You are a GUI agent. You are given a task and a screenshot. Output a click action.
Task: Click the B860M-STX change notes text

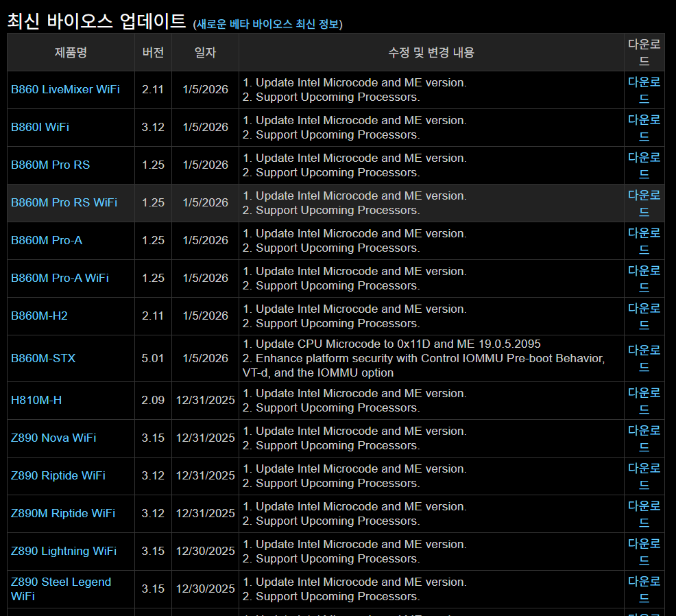424,359
